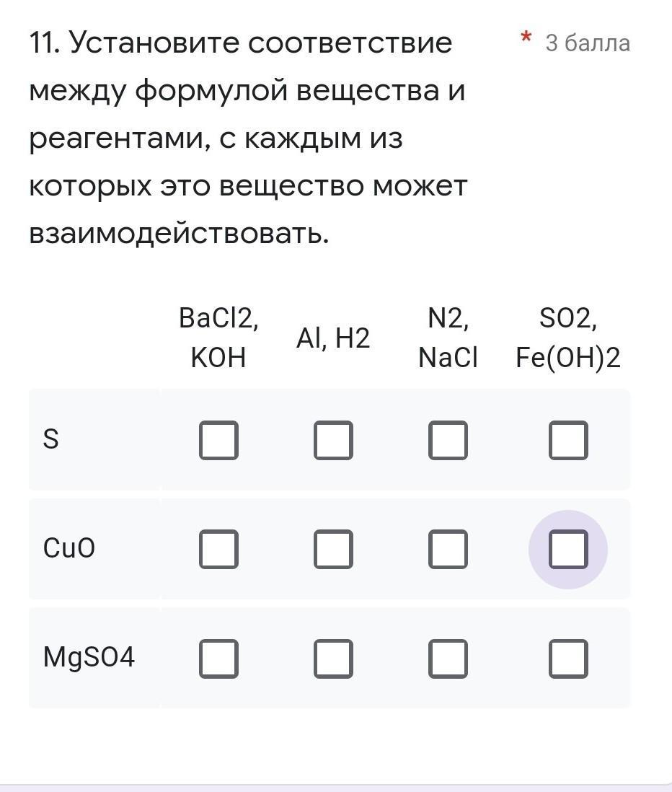This screenshot has width=672, height=792.
Task: Tick CuO checkbox for BaCl2, KOH
Action: point(218,549)
